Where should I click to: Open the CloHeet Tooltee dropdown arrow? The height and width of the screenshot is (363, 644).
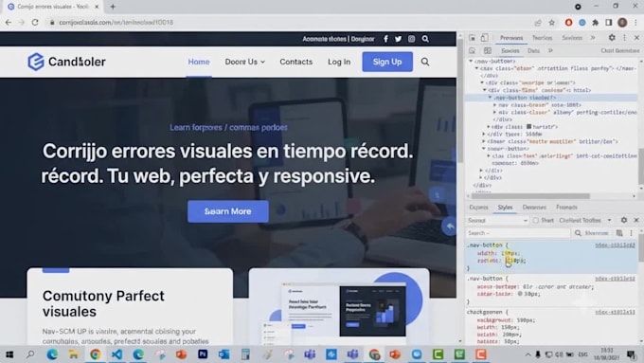click(x=610, y=220)
